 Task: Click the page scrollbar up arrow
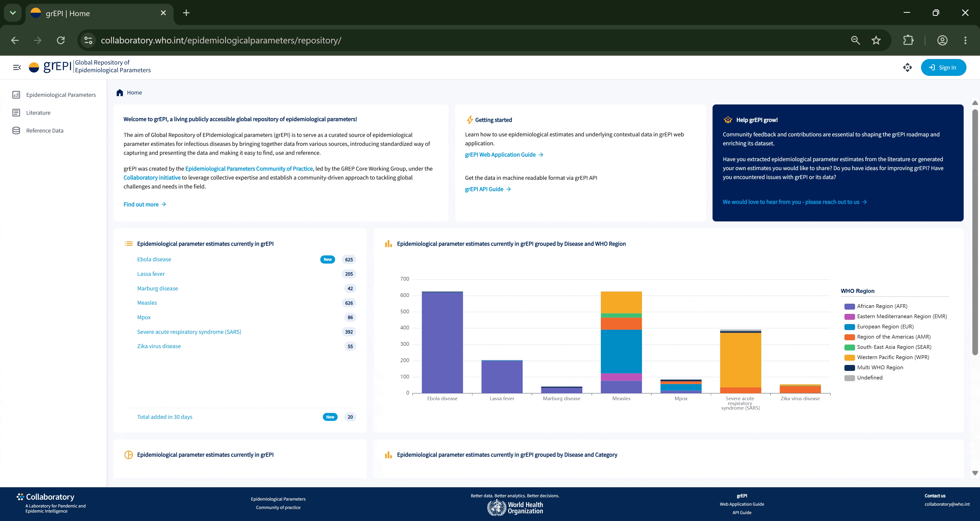(x=975, y=103)
